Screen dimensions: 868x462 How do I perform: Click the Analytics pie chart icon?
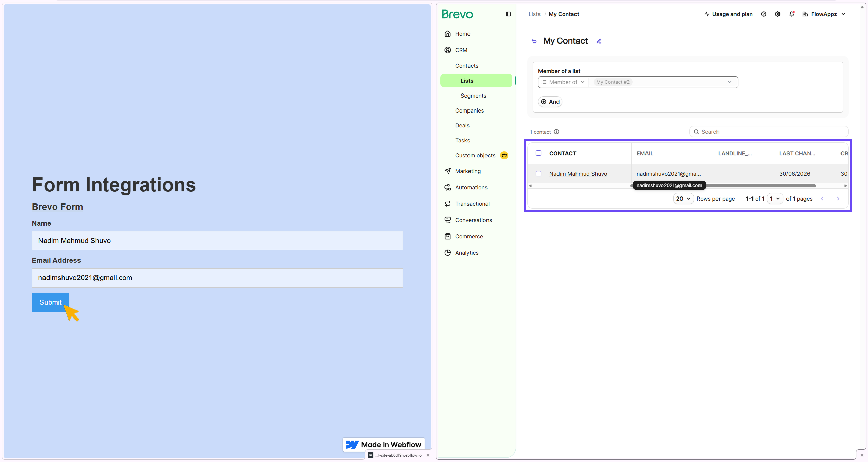tap(448, 253)
